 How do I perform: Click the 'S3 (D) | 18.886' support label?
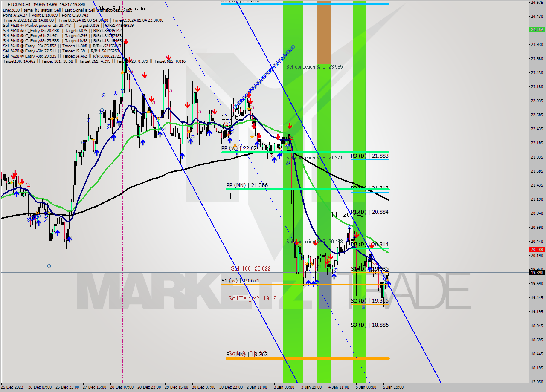pos(370,325)
